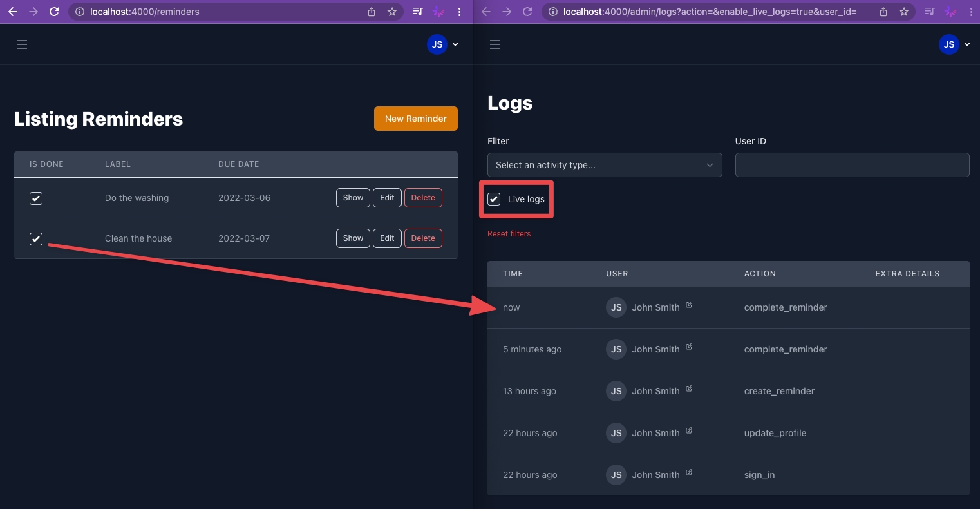
Task: Uncheck 'Clean the house' is-done checkbox
Action: [x=36, y=239]
